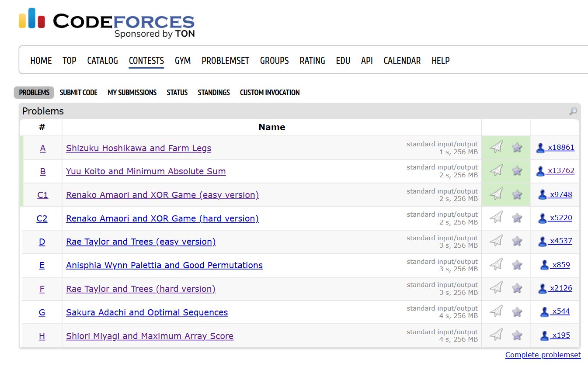
Task: Click the C1 problem index link
Action: 42,195
